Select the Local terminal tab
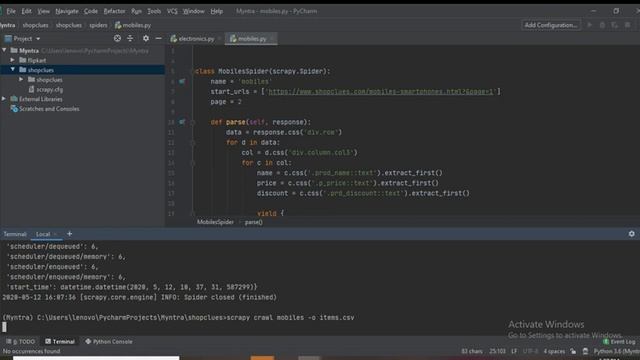640x360 pixels. coord(43,234)
